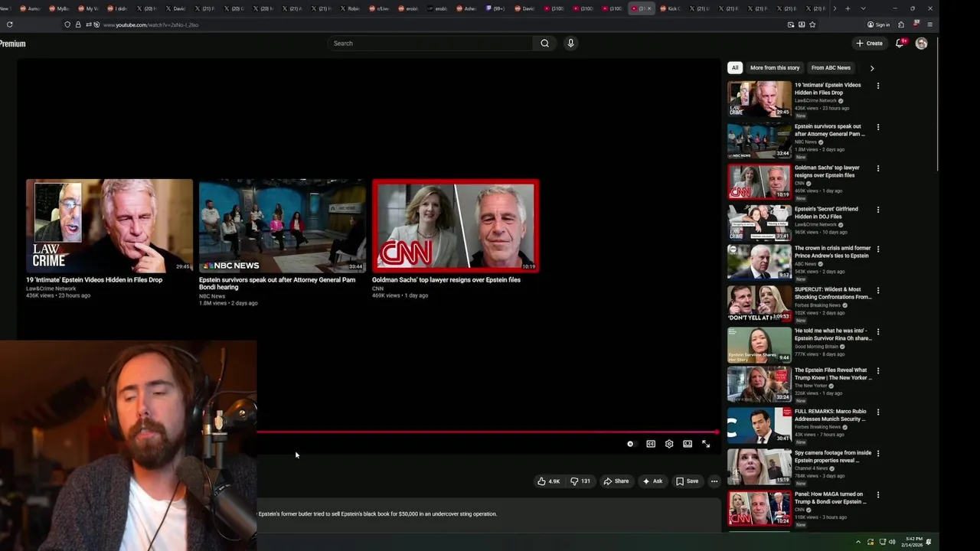Click the volume icon in system tray

click(892, 542)
